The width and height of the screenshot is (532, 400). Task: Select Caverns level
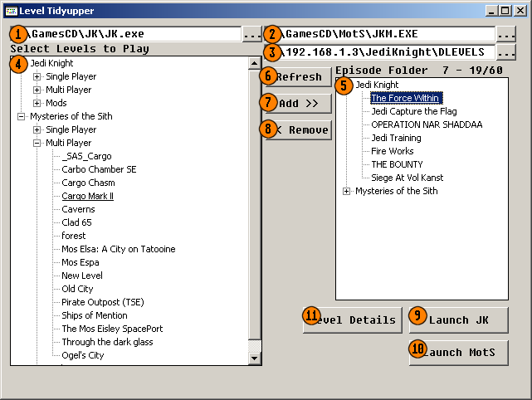coord(78,209)
